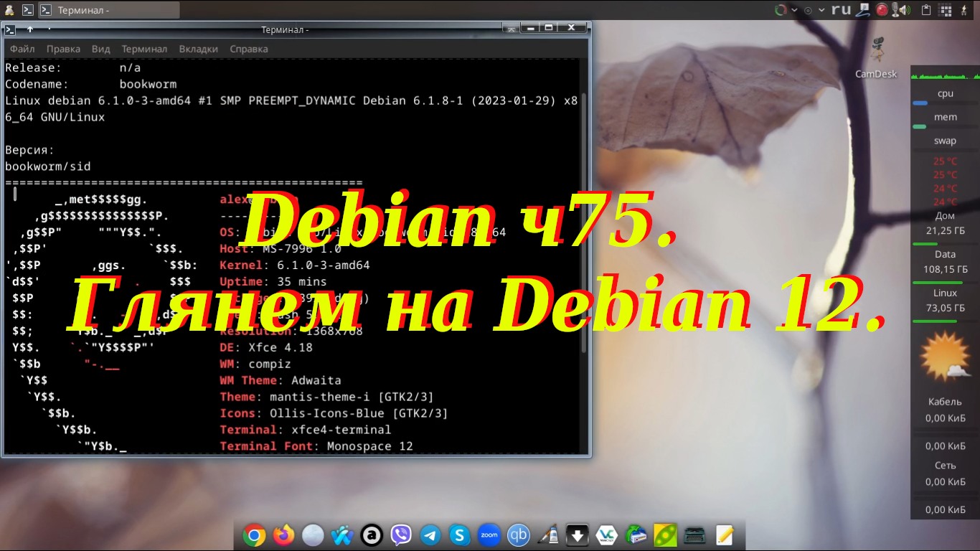This screenshot has width=980, height=551.
Task: Open the paint brush drawing app in dock
Action: 548,534
